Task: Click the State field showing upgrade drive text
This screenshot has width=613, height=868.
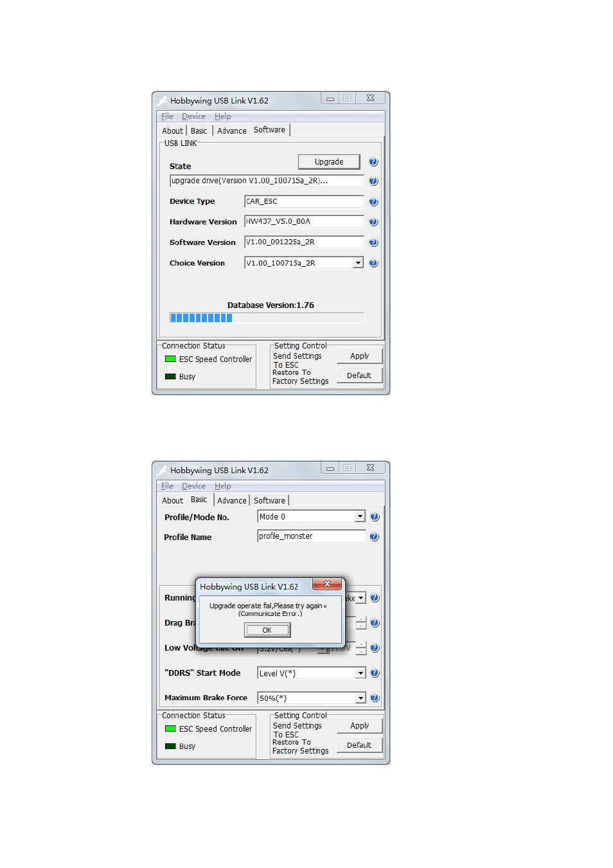Action: (267, 181)
